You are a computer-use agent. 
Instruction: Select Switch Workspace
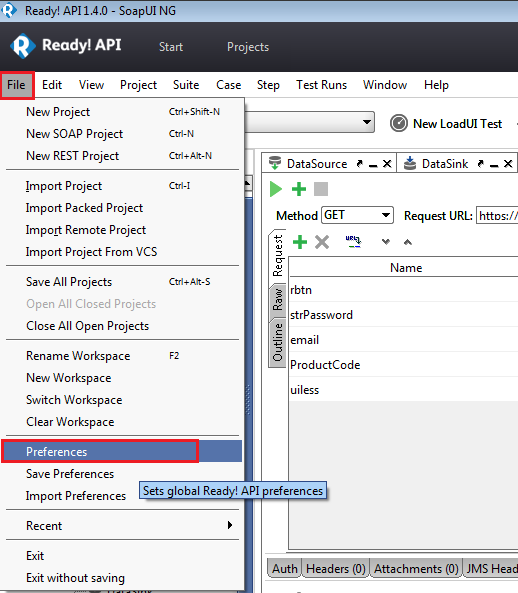point(123,400)
